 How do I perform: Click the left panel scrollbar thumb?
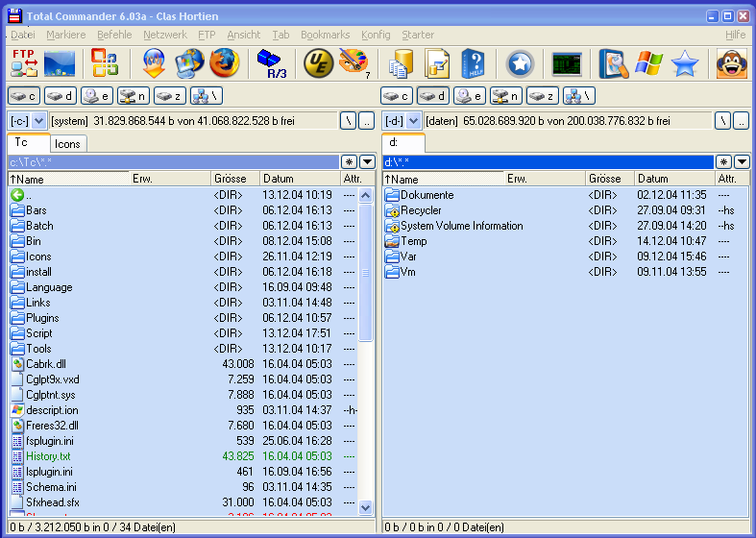click(365, 273)
